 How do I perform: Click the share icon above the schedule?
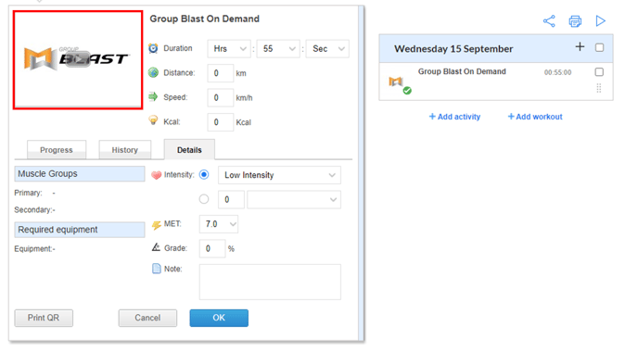(549, 21)
